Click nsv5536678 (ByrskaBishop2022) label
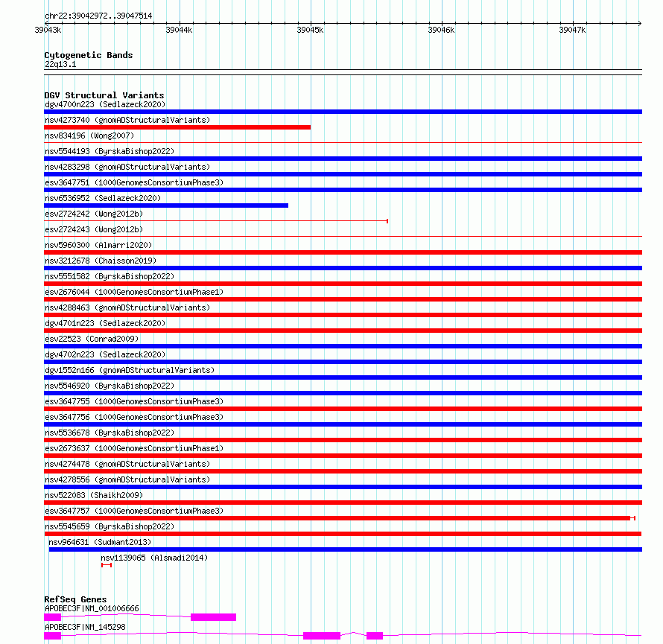The width and height of the screenshot is (663, 644). (110, 433)
